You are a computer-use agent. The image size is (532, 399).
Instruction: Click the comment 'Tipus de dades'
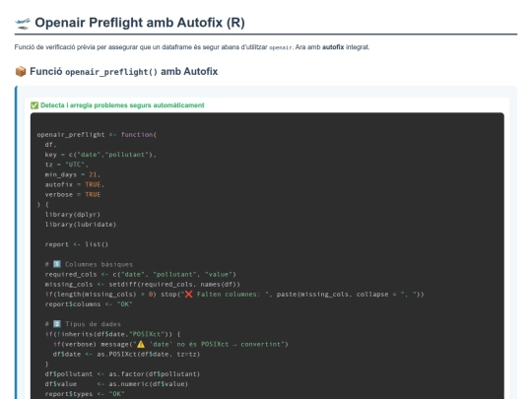93,324
